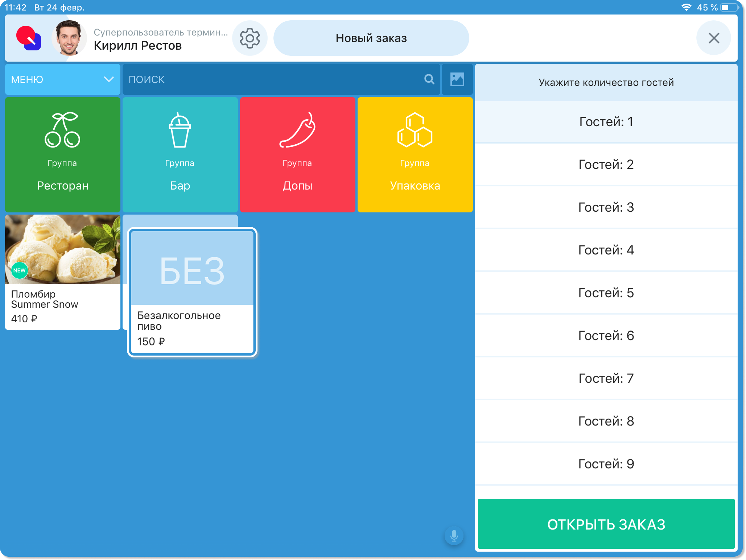Click the red-blue app logo
Image resolution: width=746 pixels, height=560 pixels.
(x=29, y=38)
